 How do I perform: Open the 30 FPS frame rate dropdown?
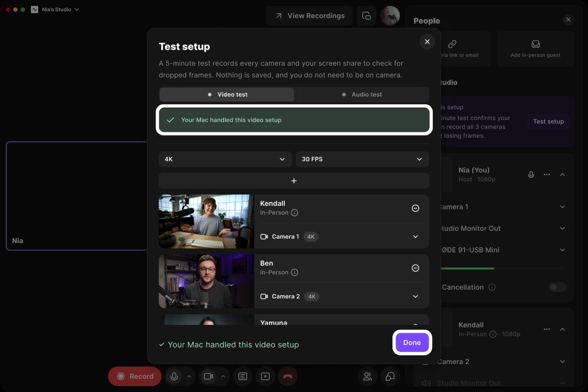click(363, 159)
